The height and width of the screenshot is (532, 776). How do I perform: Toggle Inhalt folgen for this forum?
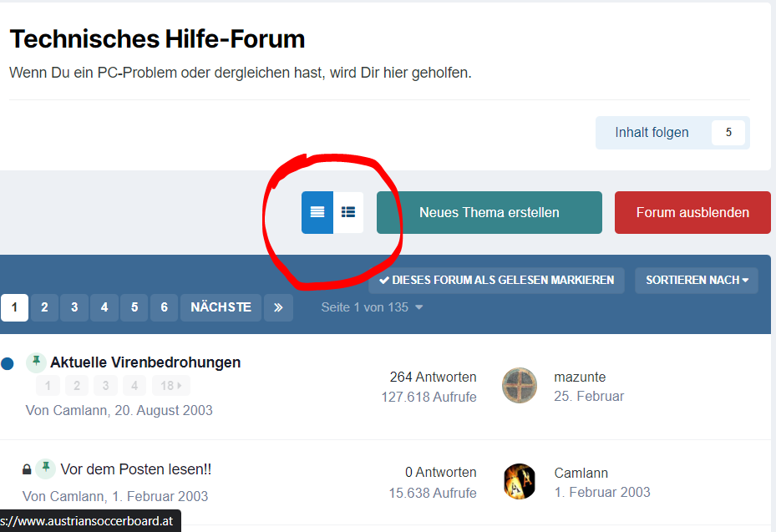tap(652, 133)
